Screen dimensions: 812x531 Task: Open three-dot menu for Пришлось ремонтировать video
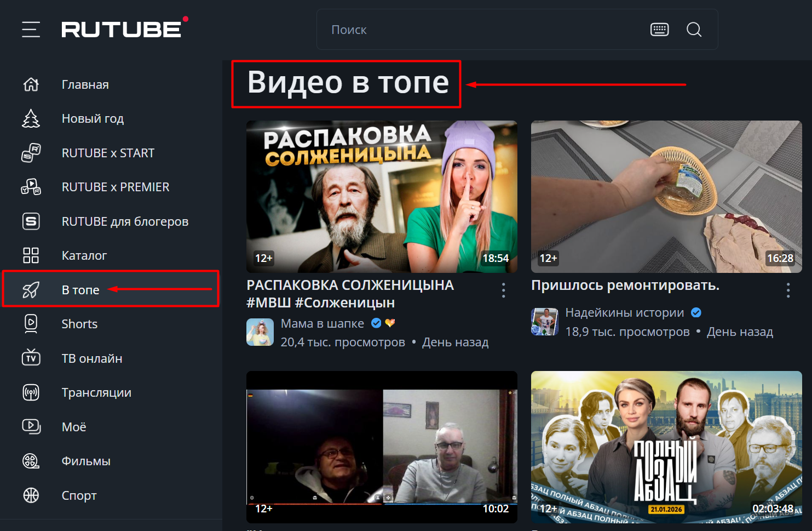tap(788, 290)
